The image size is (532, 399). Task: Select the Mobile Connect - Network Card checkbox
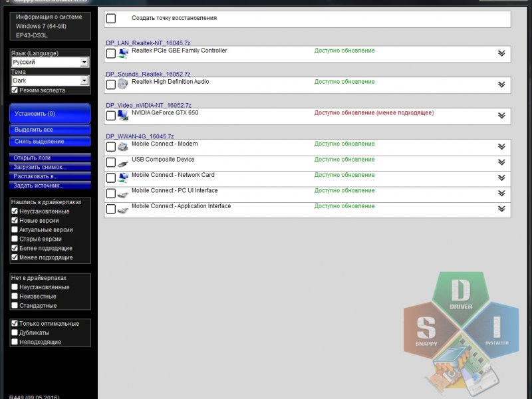point(111,178)
